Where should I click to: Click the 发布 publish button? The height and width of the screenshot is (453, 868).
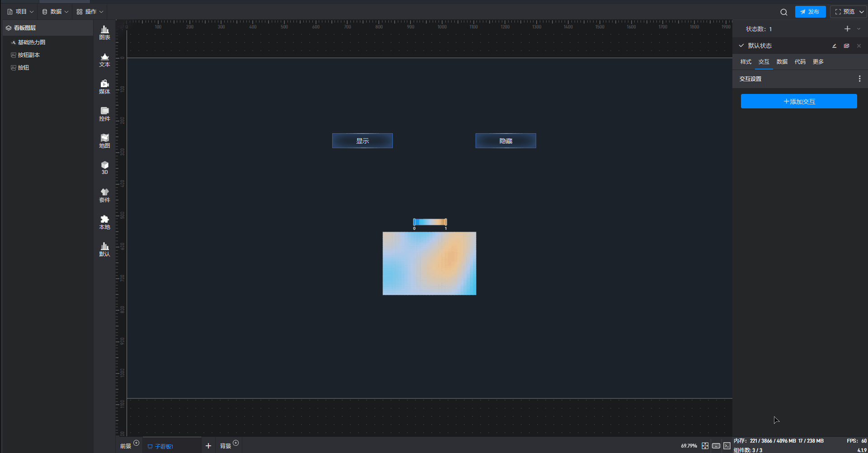coord(810,12)
